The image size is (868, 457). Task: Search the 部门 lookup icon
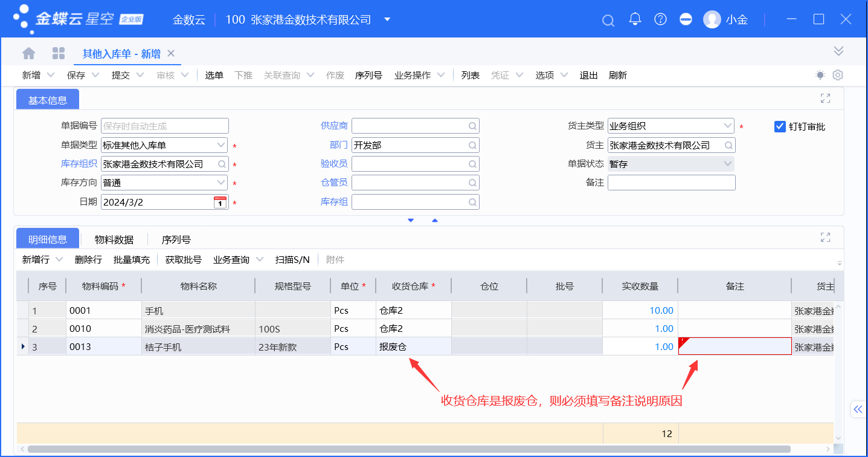[472, 145]
